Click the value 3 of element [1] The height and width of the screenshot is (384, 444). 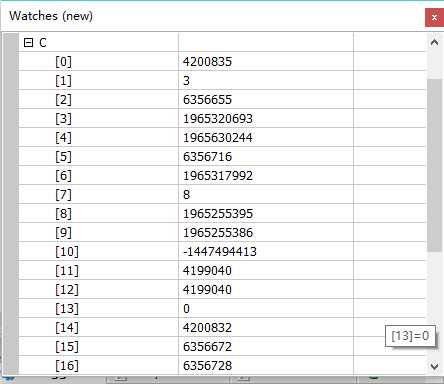click(186, 81)
